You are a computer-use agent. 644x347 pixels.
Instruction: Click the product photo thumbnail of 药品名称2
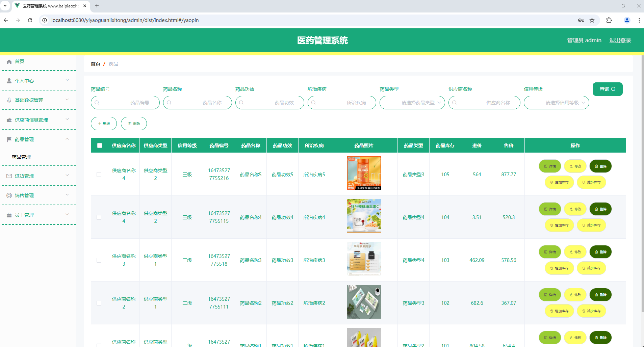pos(363,301)
